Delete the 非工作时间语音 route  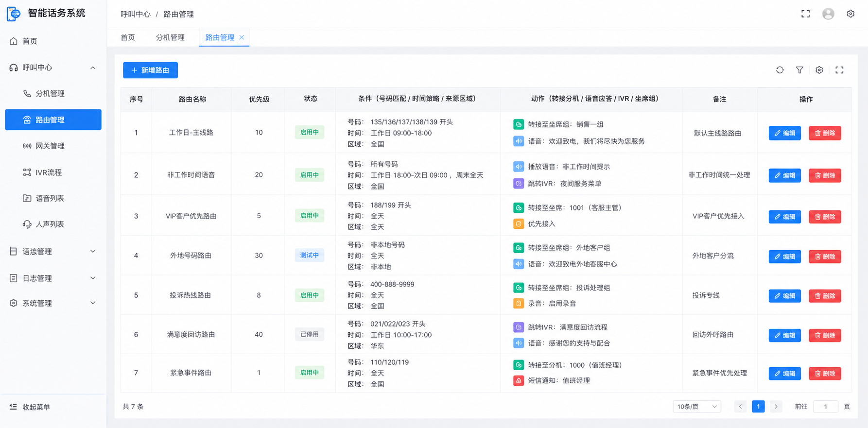[825, 175]
